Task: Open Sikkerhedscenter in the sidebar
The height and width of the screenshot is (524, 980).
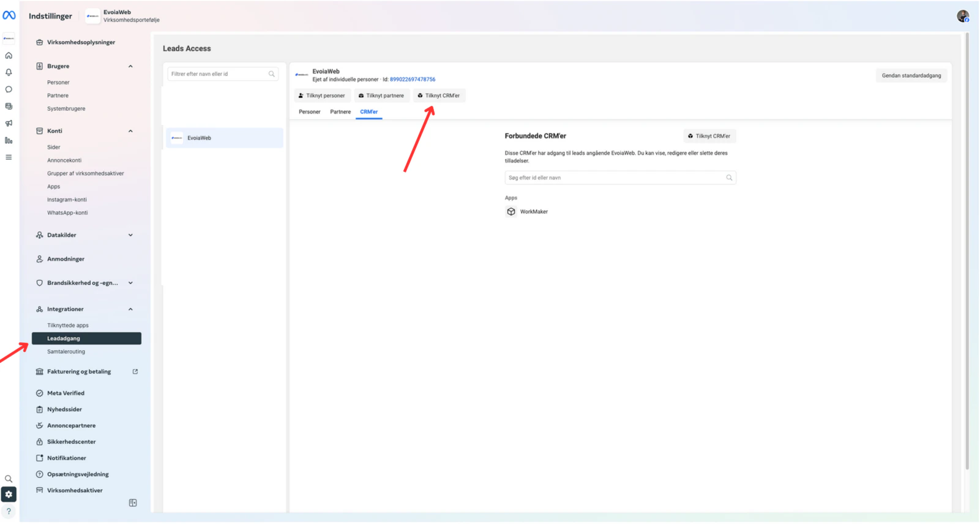Action: tap(71, 442)
